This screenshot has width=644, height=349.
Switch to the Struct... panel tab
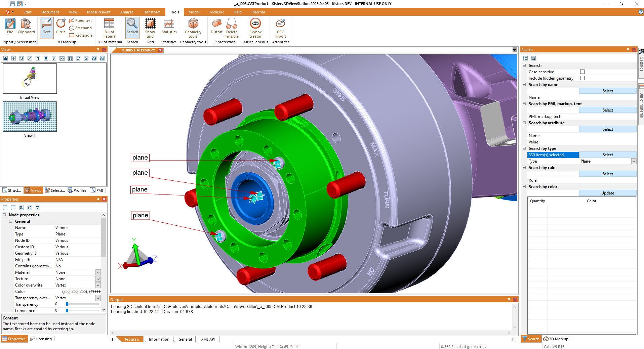[x=12, y=190]
